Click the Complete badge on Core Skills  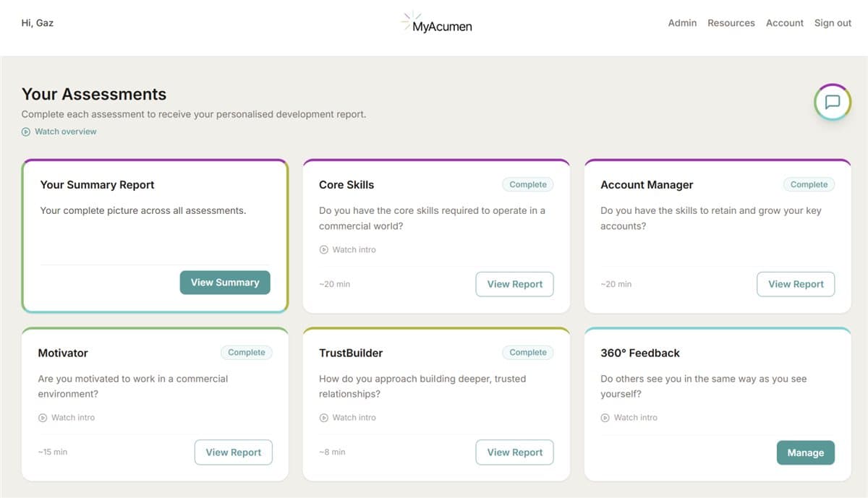[528, 184]
